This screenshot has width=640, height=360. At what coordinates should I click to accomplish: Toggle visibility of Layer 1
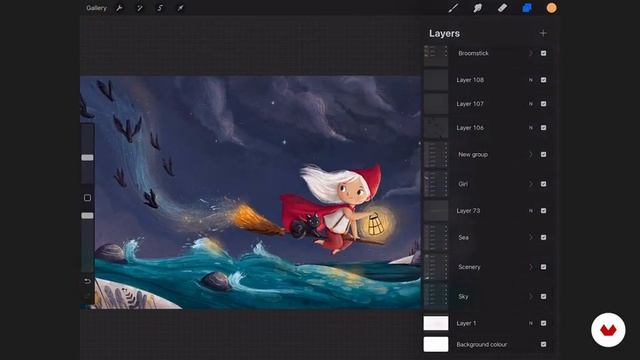click(543, 323)
